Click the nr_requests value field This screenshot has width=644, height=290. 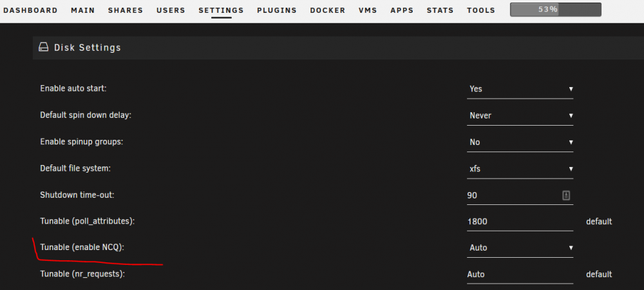520,275
